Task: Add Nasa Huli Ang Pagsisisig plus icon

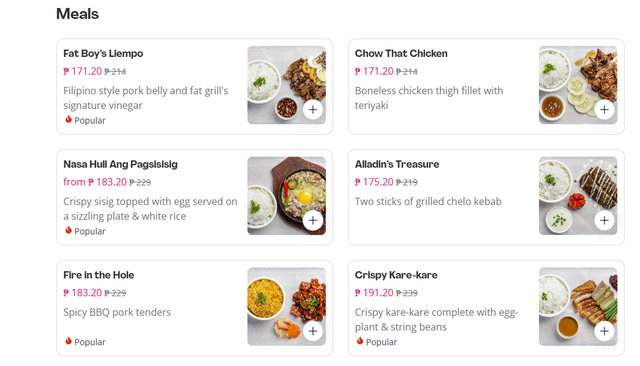Action: (313, 220)
